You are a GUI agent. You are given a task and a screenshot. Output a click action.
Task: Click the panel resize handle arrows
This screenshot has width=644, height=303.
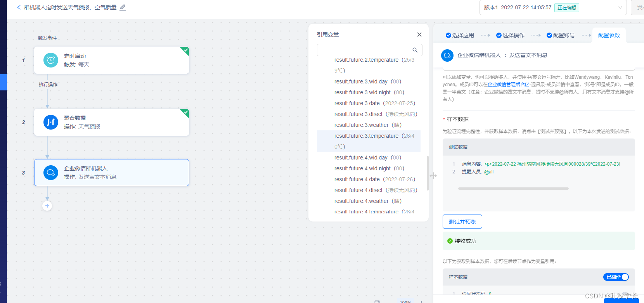pyautogui.click(x=433, y=176)
